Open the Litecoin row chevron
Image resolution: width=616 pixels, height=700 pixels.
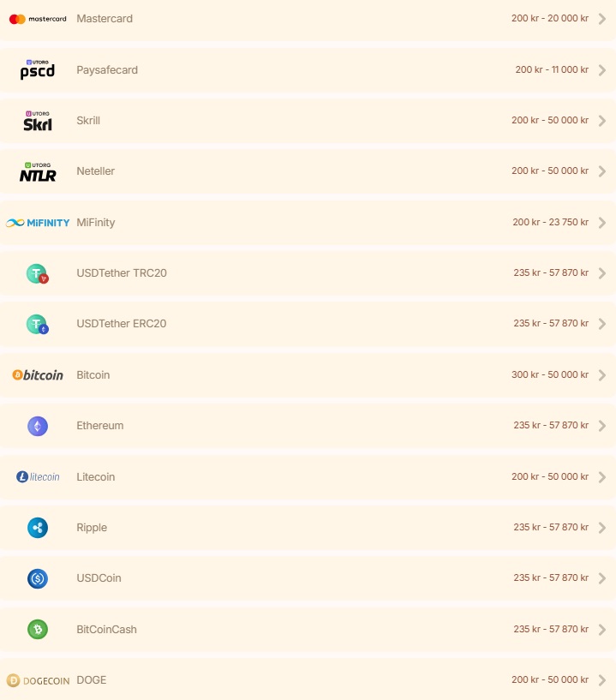coord(602,477)
